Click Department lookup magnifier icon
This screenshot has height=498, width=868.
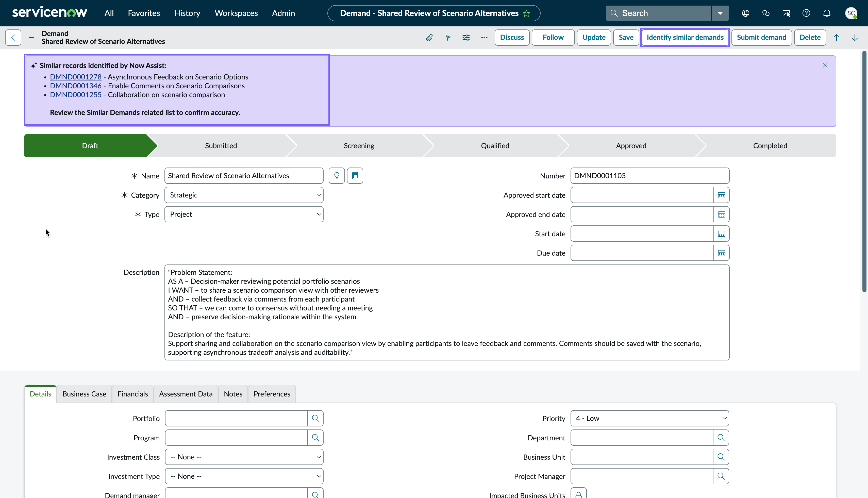(721, 437)
